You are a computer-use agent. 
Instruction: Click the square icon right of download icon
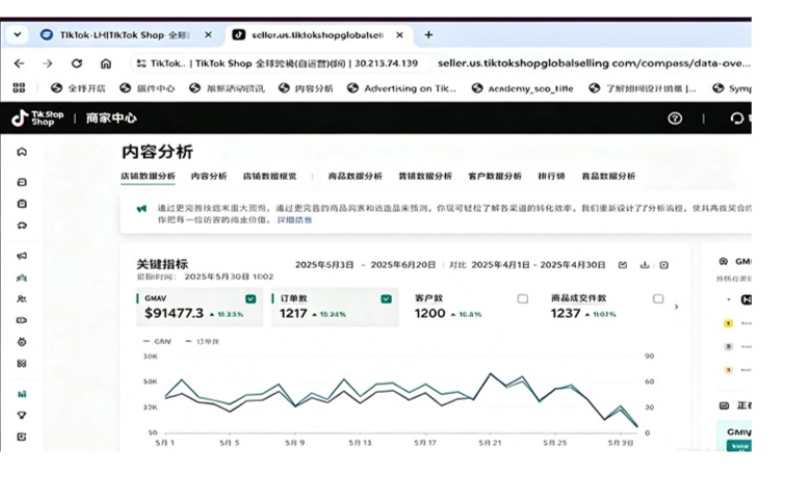[664, 265]
